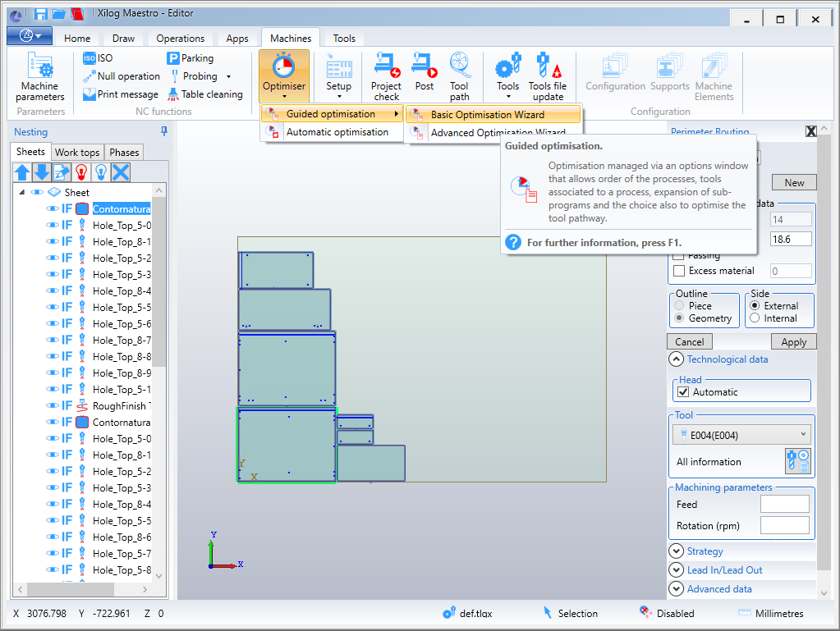
Task: Click the Disabled status indicator
Action: click(667, 613)
